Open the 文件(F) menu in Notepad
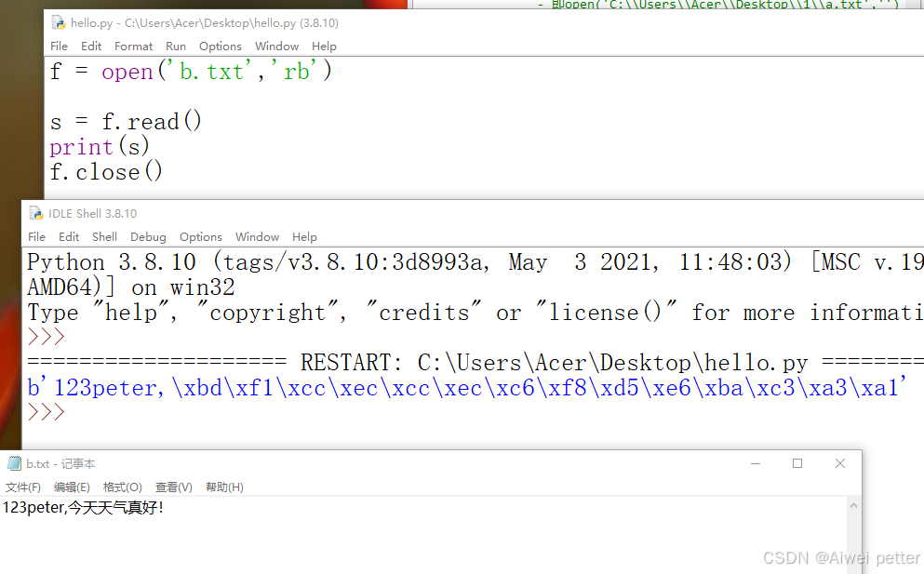 (x=22, y=486)
